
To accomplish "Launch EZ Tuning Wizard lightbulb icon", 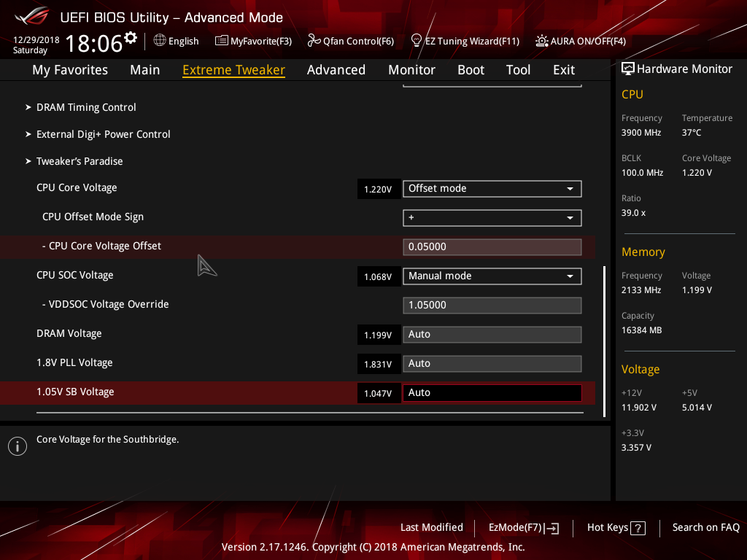I will (x=417, y=41).
